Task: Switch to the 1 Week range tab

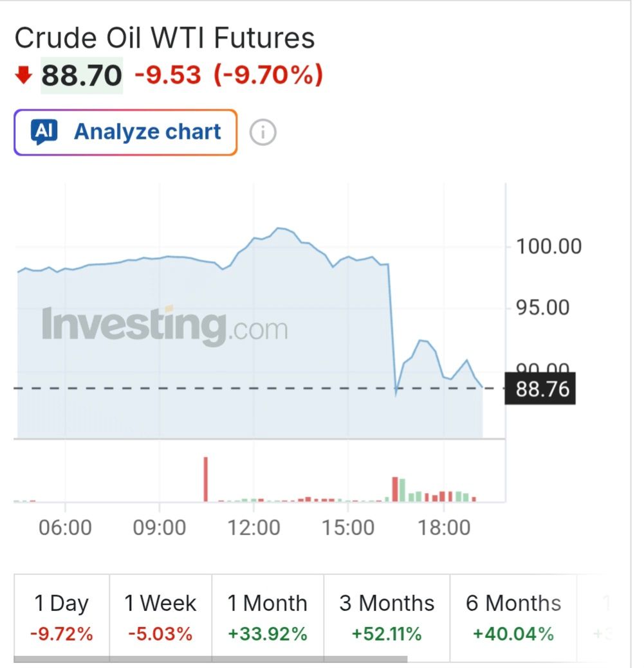Action: tap(160, 617)
